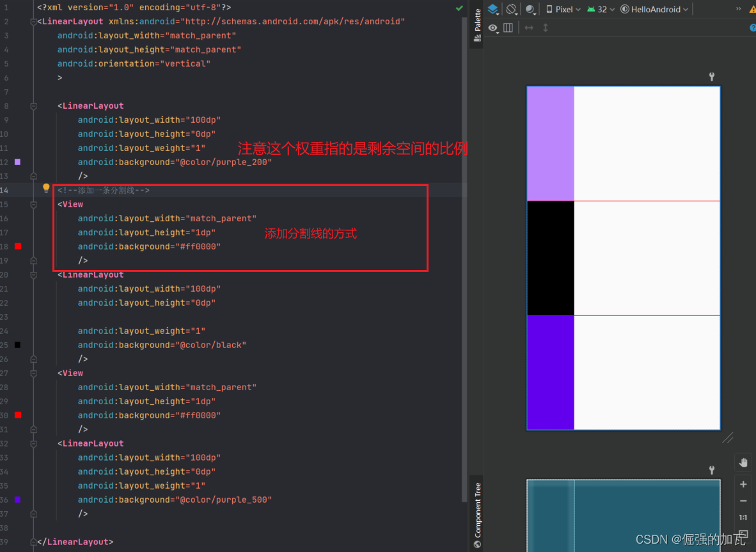Click fold end marker on line 19

(34, 260)
